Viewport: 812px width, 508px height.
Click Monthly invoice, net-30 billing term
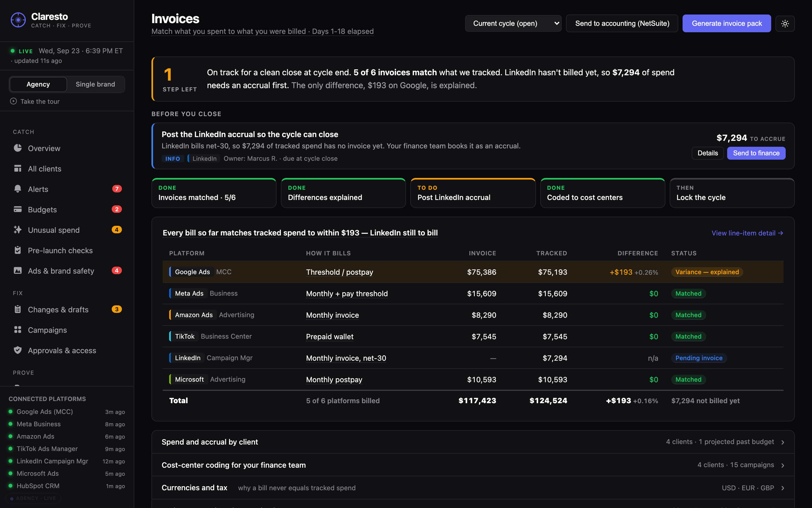coord(346,358)
